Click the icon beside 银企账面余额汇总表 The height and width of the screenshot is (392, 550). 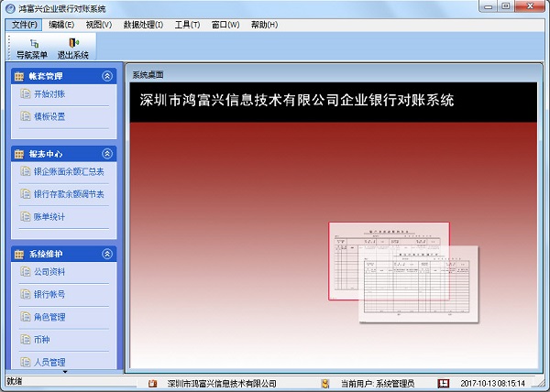26,171
